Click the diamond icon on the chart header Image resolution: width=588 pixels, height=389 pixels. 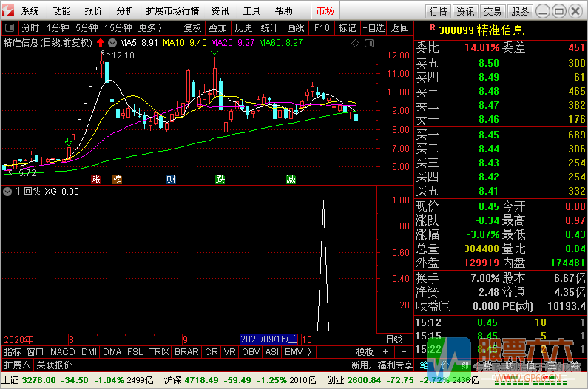[x=355, y=44]
